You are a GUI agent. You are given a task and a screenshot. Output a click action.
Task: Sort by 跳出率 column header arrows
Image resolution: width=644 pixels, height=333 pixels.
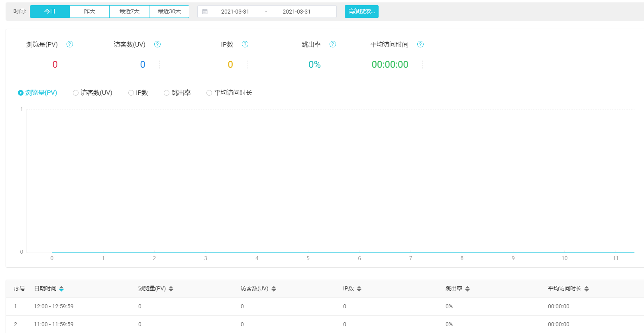[x=467, y=289]
